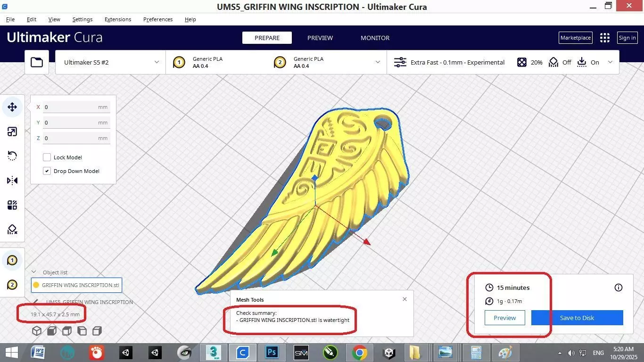Open the File menu
This screenshot has width=644, height=362.
[x=10, y=19]
